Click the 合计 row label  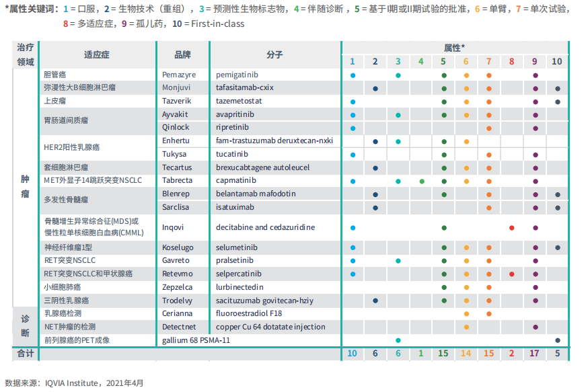click(26, 354)
